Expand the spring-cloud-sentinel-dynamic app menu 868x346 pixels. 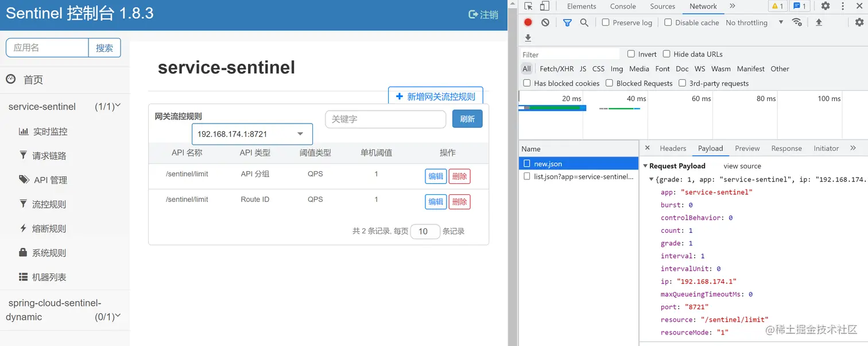[65, 310]
